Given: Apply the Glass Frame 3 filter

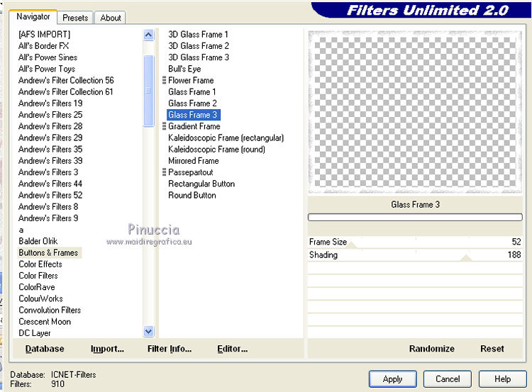Looking at the screenshot, I should (392, 379).
